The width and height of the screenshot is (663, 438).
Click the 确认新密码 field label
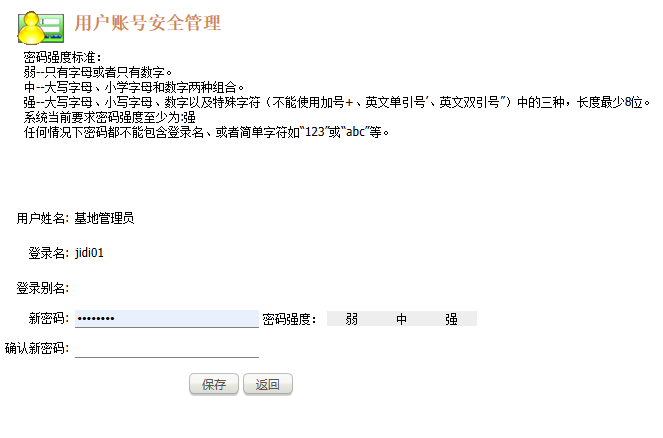(x=36, y=348)
